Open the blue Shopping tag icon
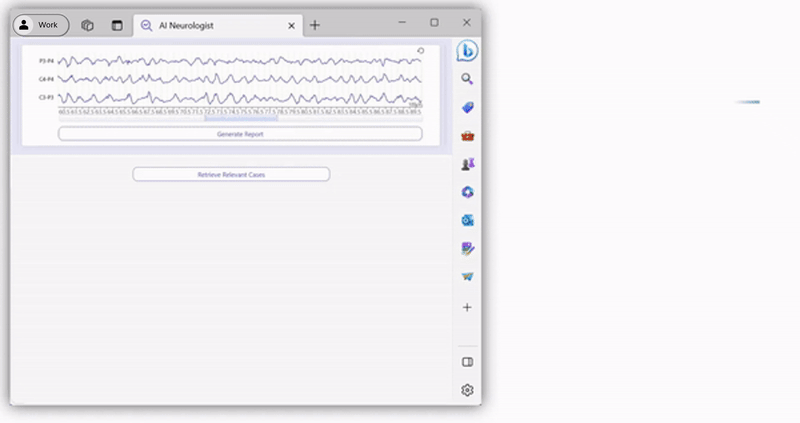The image size is (800, 423). point(467,107)
